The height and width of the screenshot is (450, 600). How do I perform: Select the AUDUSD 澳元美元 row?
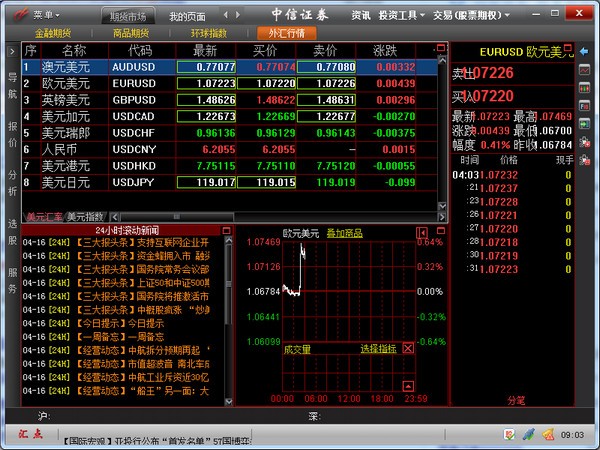pyautogui.click(x=230, y=67)
